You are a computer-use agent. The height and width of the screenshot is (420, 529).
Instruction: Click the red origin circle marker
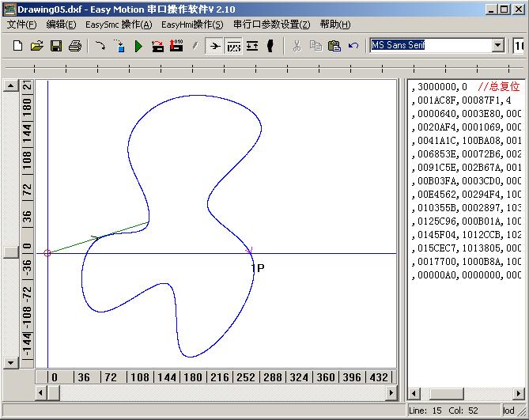coord(47,253)
